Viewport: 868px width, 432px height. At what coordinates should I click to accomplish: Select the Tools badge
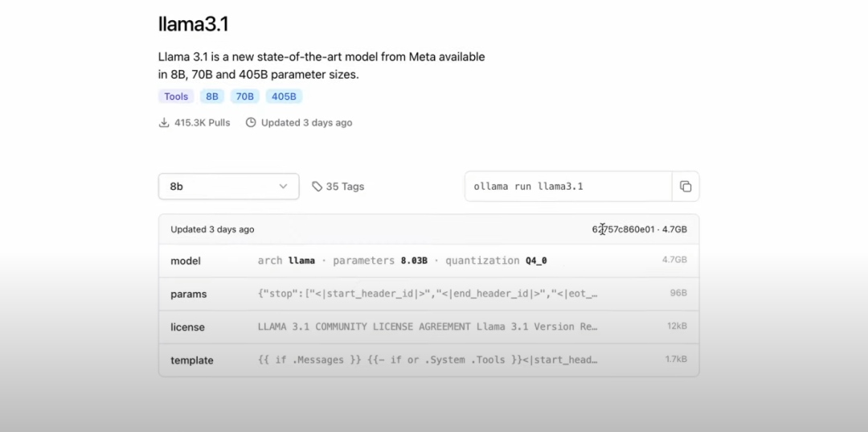click(176, 97)
